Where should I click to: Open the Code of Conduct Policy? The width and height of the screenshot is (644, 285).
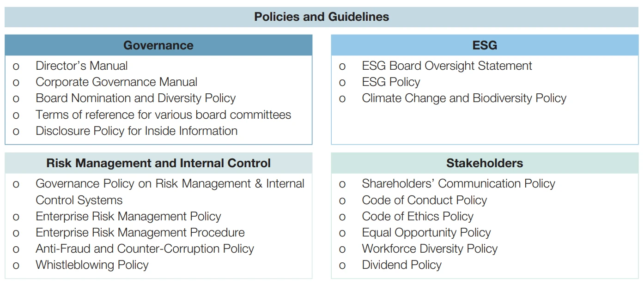point(424,200)
